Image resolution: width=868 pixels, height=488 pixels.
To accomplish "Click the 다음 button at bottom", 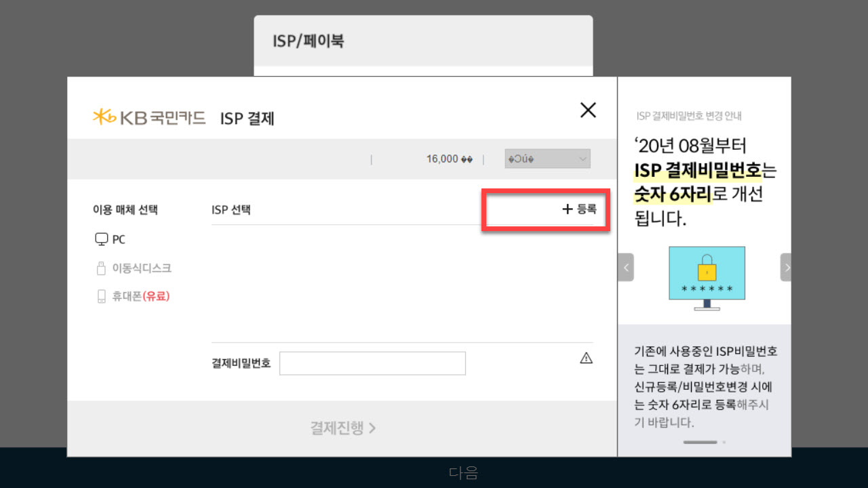I will click(463, 472).
